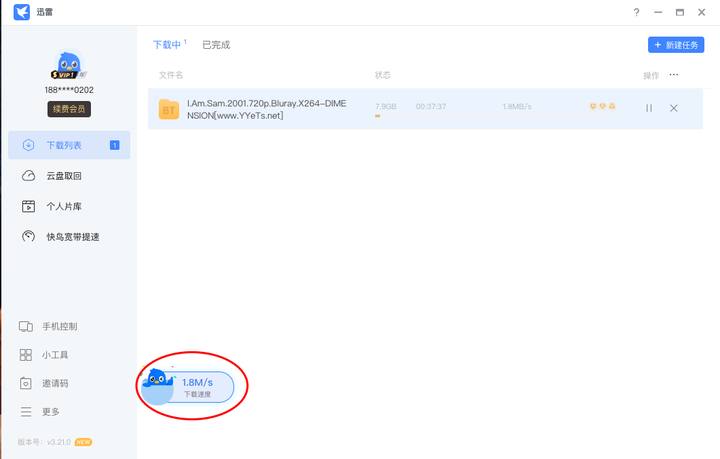
Task: Open 邀请码 invite code
Action: click(54, 383)
